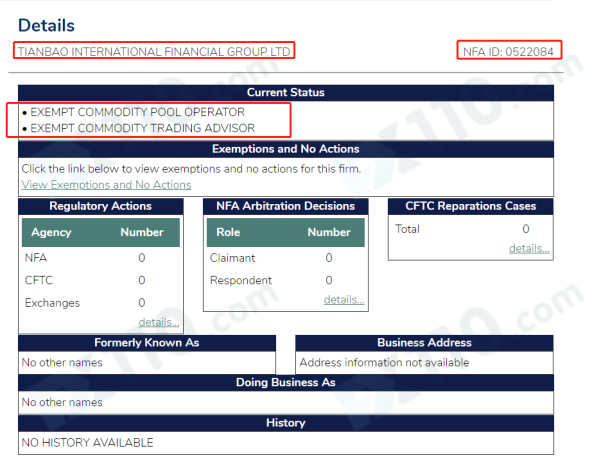Image resolution: width=610 pixels, height=460 pixels.
Task: Open details link under Regulatory Actions
Action: tap(159, 322)
